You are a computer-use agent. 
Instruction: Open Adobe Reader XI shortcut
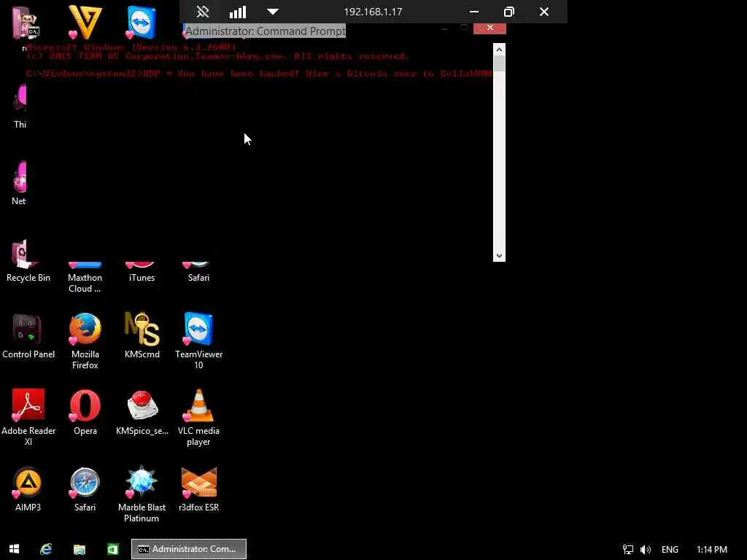coord(28,417)
